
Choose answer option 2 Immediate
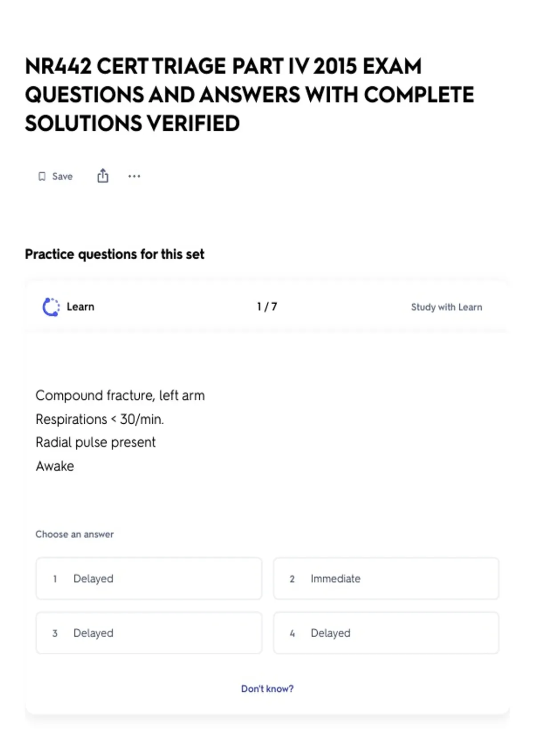point(386,579)
